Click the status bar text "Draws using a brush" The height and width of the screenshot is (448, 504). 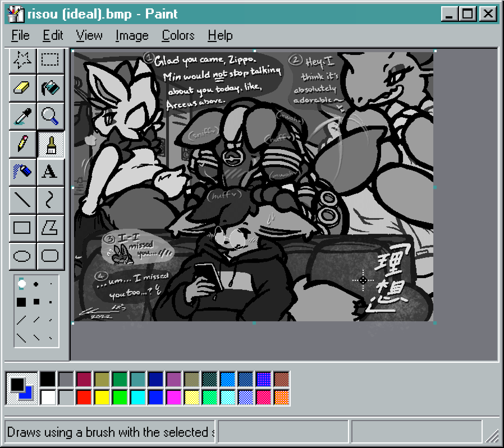[x=61, y=432]
